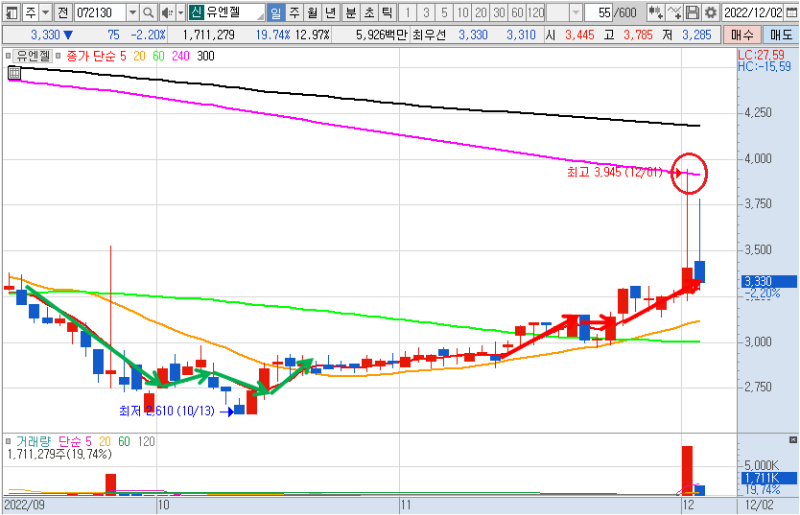The height and width of the screenshot is (515, 800).
Task: Click the 종가 단순 moving average label
Action: coord(91,56)
